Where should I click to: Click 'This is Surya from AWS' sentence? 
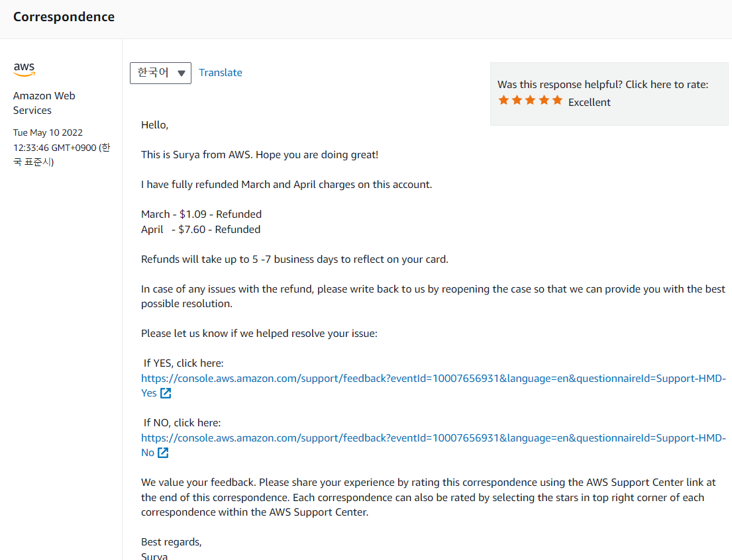pyautogui.click(x=260, y=155)
